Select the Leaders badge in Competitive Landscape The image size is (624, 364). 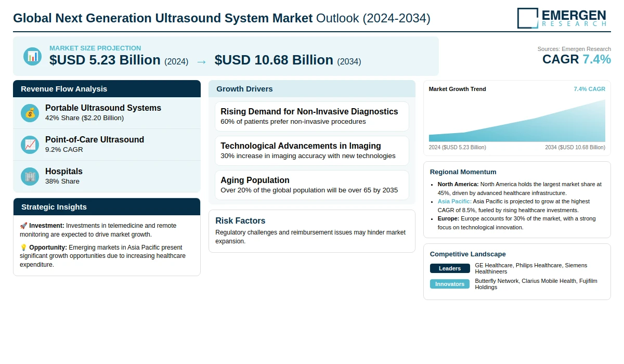point(450,268)
